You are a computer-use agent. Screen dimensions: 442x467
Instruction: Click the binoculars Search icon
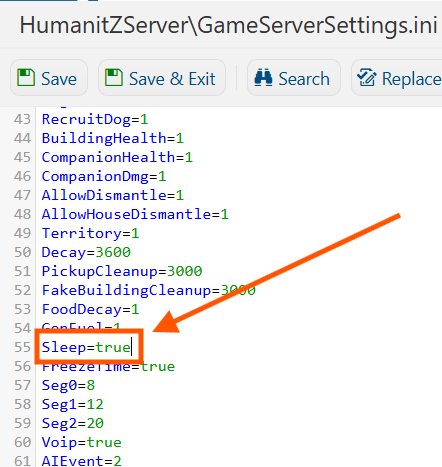(x=263, y=78)
